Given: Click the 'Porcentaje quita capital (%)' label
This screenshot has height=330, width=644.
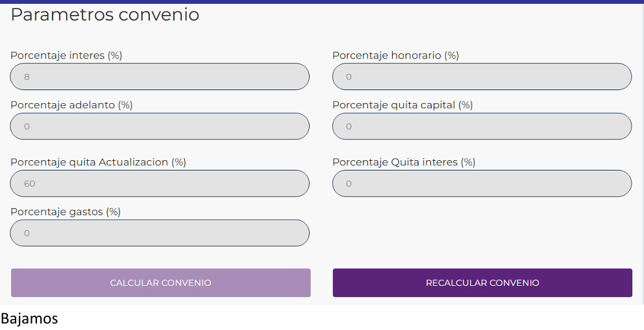Looking at the screenshot, I should tap(402, 105).
